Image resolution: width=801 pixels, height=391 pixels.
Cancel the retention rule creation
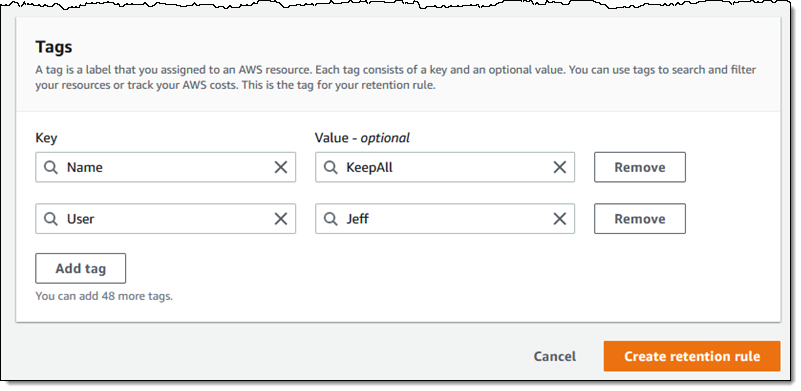coord(554,356)
